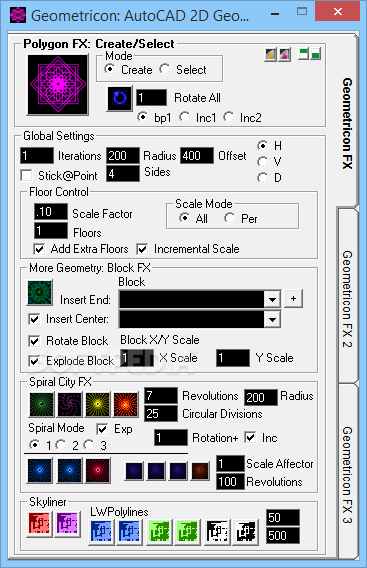This screenshot has height=568, width=367.
Task: Choose the Inc1 rotation radio option
Action: [185, 117]
